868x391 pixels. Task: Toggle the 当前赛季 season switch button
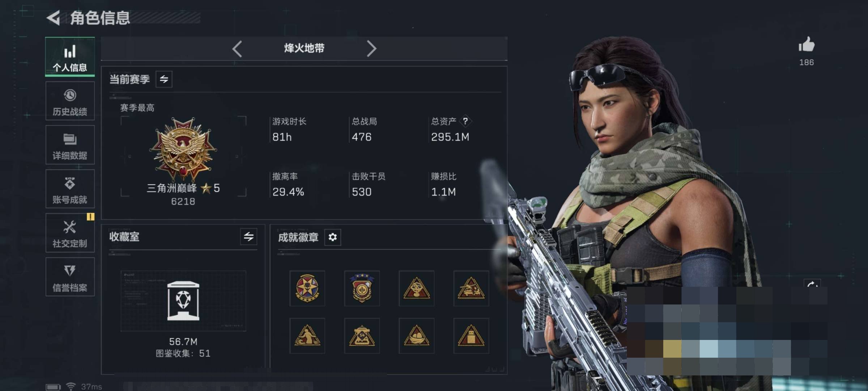(x=164, y=79)
